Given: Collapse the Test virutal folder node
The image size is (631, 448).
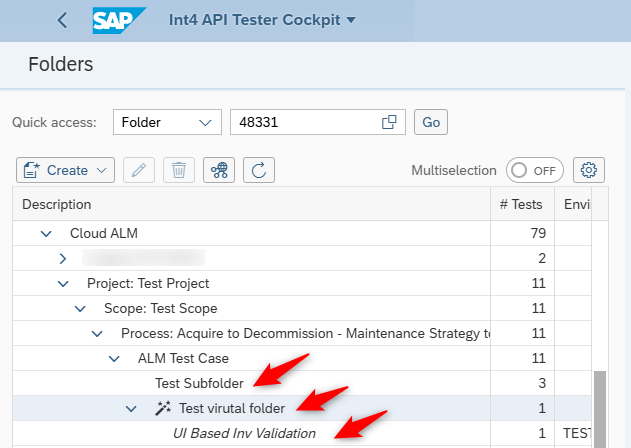Looking at the screenshot, I should coord(131,409).
